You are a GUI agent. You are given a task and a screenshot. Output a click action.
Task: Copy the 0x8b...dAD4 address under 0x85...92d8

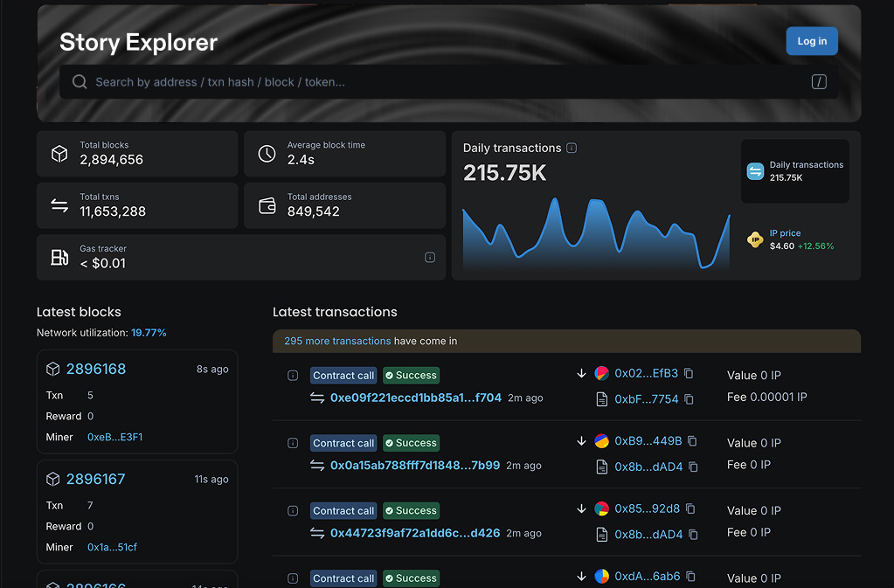point(693,535)
